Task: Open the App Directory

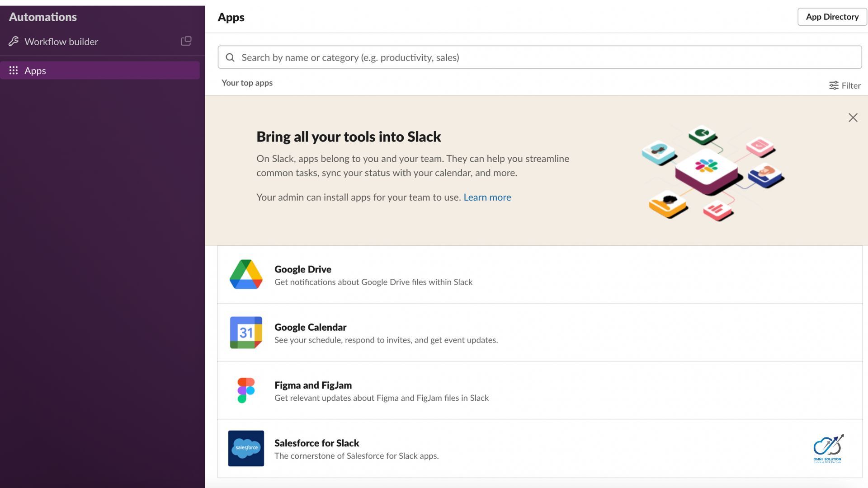Action: coord(832,17)
